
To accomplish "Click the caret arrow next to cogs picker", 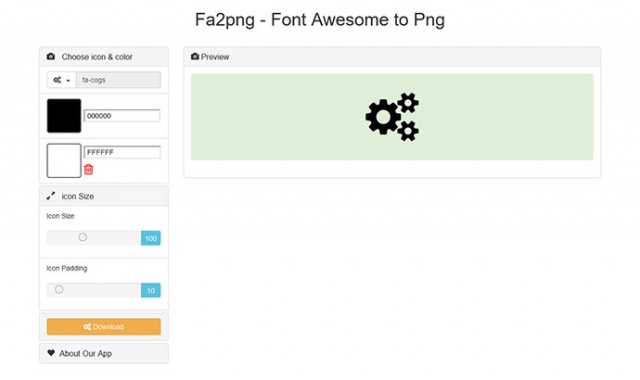I will [68, 80].
